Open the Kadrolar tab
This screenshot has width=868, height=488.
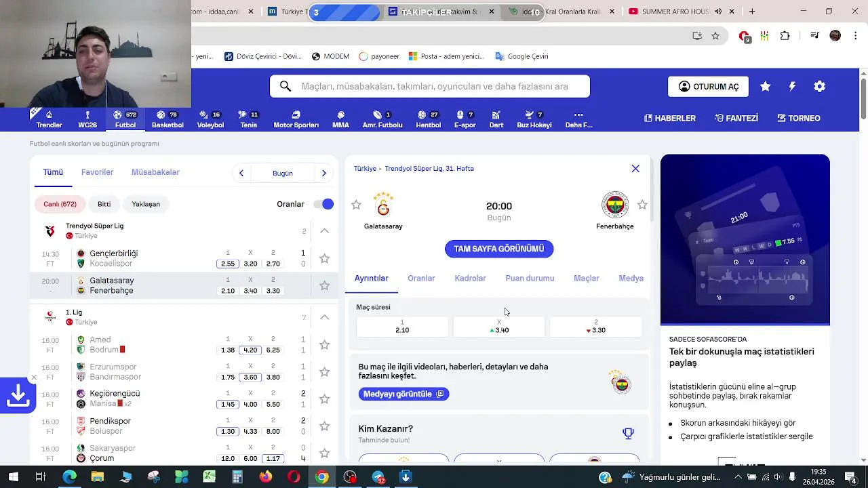click(x=470, y=279)
